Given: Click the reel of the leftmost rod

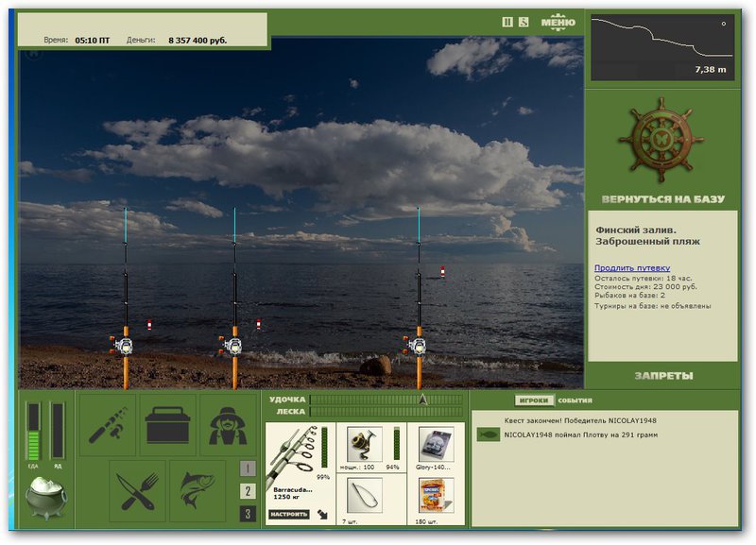Looking at the screenshot, I should tap(123, 346).
